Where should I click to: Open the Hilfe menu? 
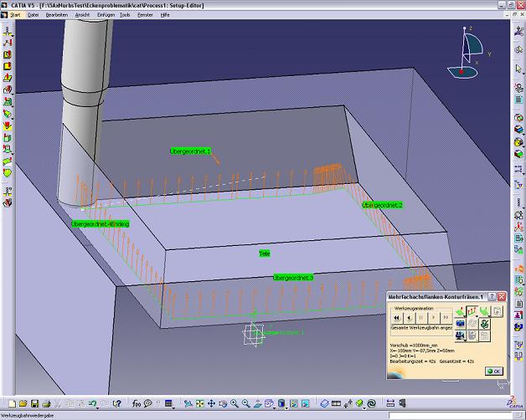pos(165,15)
